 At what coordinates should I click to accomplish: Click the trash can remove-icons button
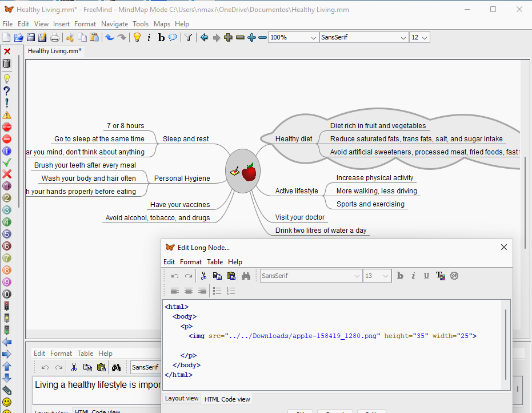tap(7, 63)
